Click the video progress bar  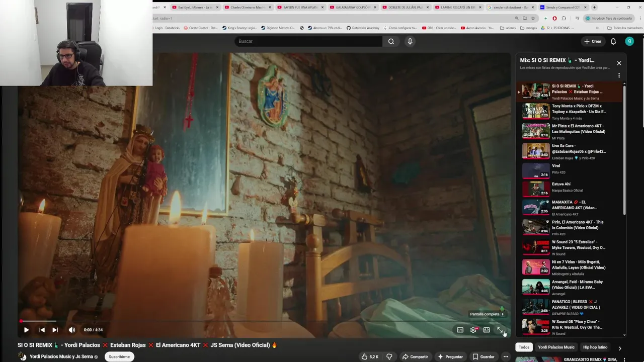(264, 321)
